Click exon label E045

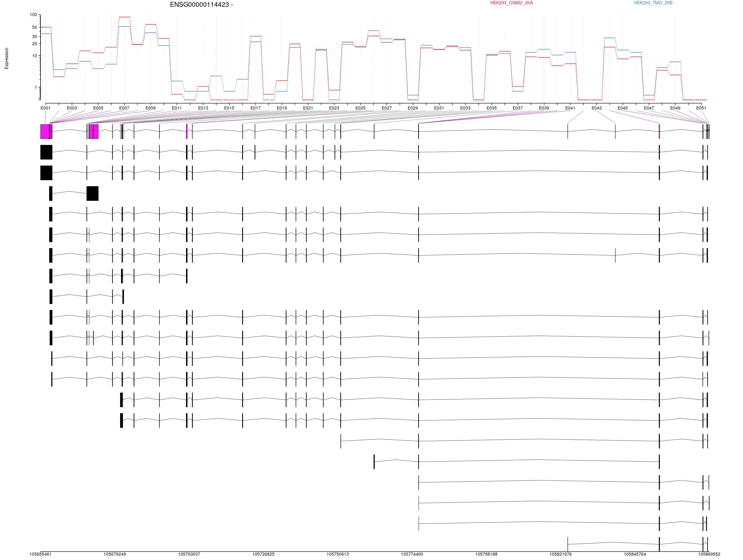(623, 108)
